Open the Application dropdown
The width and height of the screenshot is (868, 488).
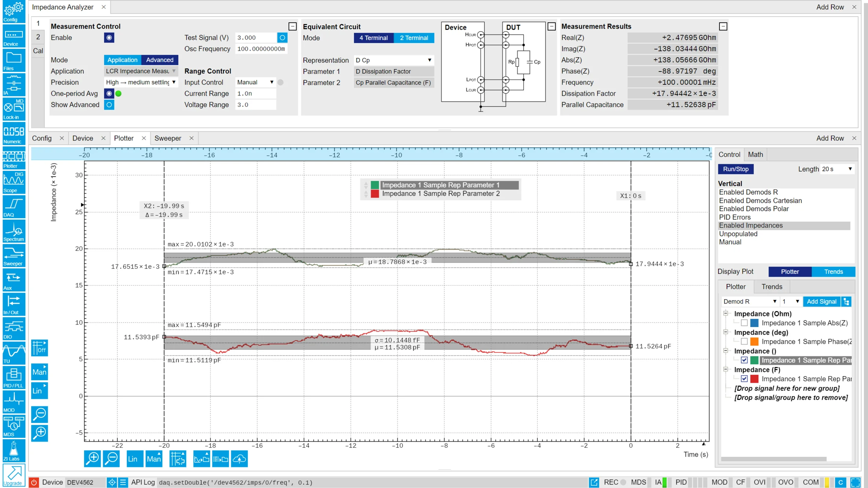[141, 71]
